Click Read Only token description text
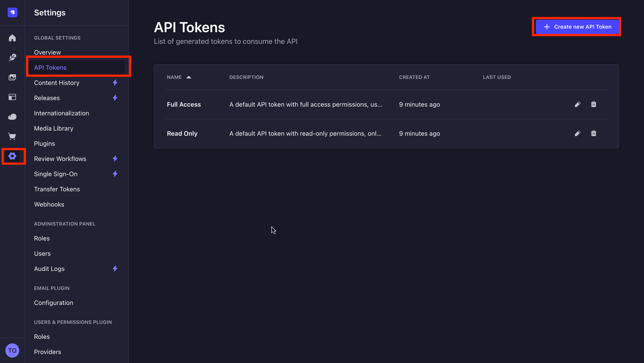 click(305, 133)
